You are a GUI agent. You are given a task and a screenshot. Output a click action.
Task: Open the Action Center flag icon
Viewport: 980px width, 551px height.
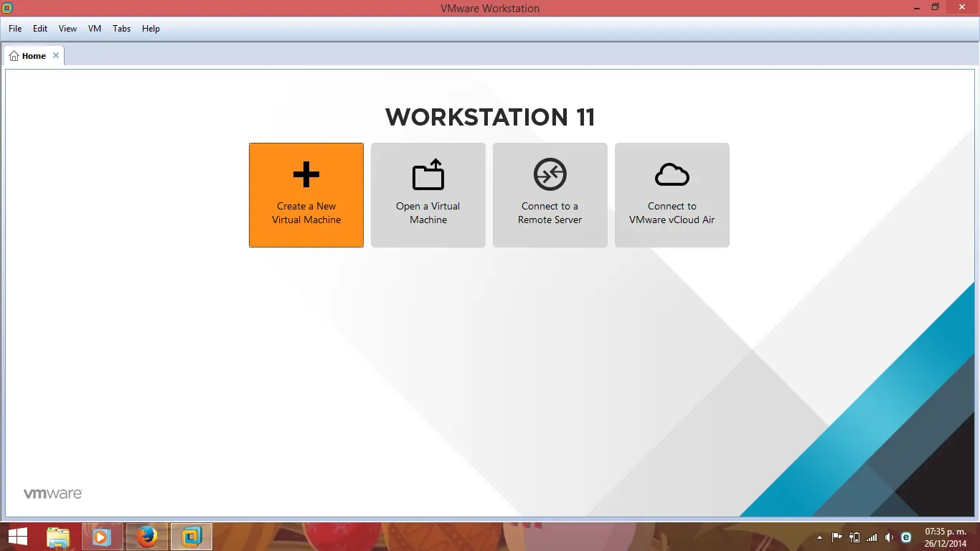pyautogui.click(x=837, y=537)
